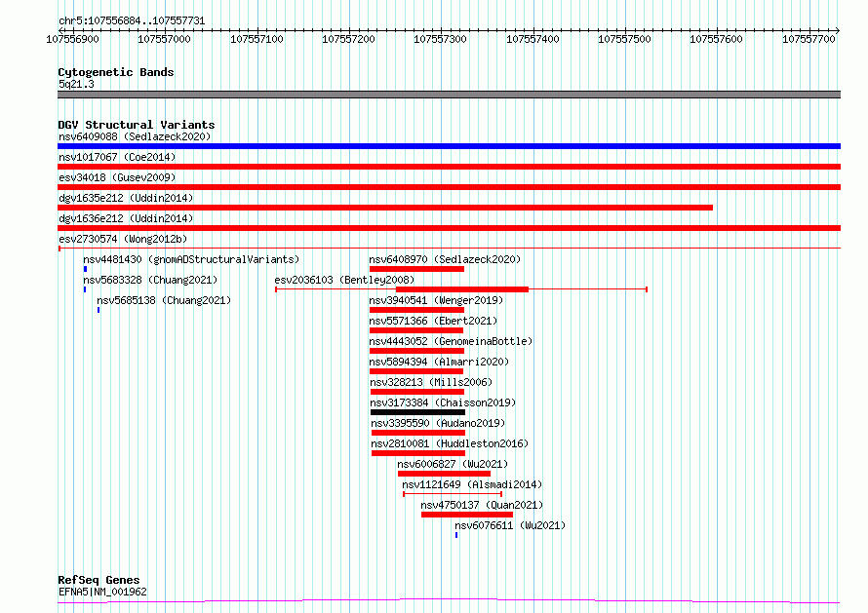Image resolution: width=868 pixels, height=613 pixels.
Task: Click the red nsv5571366 variant bar
Action: [x=416, y=330]
